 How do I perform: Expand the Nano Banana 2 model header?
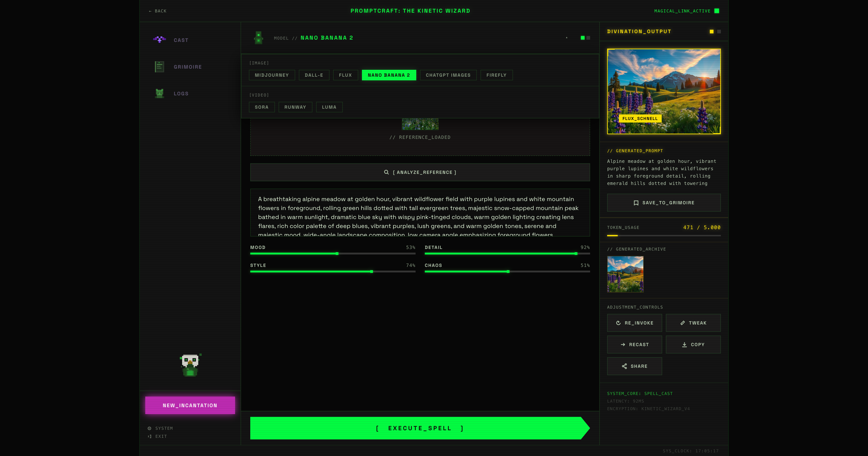(420, 38)
